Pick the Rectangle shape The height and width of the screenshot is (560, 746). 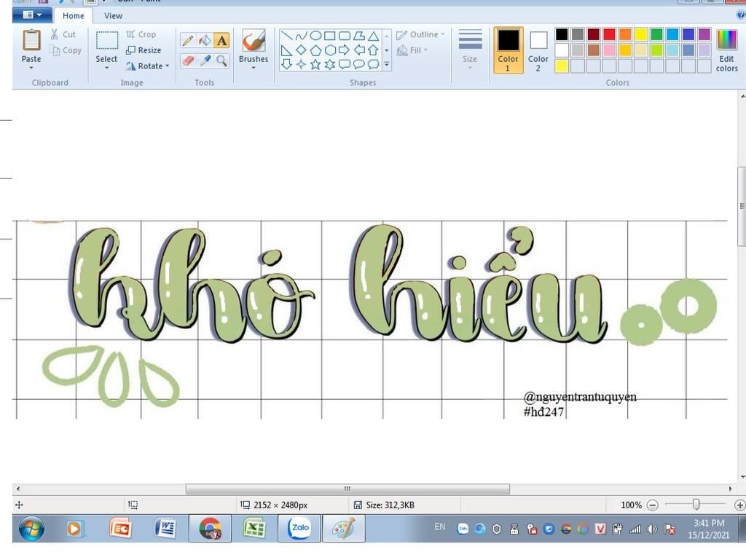(330, 36)
